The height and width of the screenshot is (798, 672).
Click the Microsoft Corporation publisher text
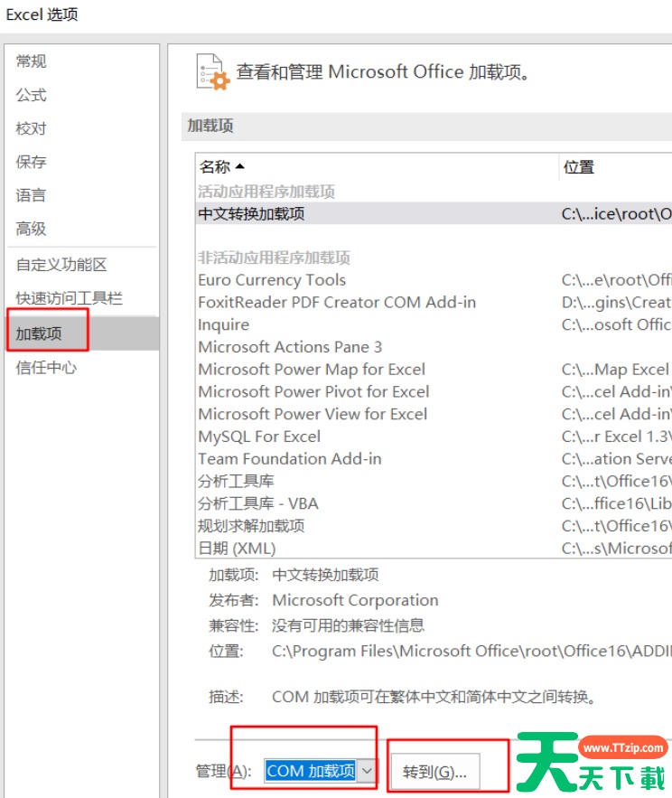pyautogui.click(x=355, y=600)
